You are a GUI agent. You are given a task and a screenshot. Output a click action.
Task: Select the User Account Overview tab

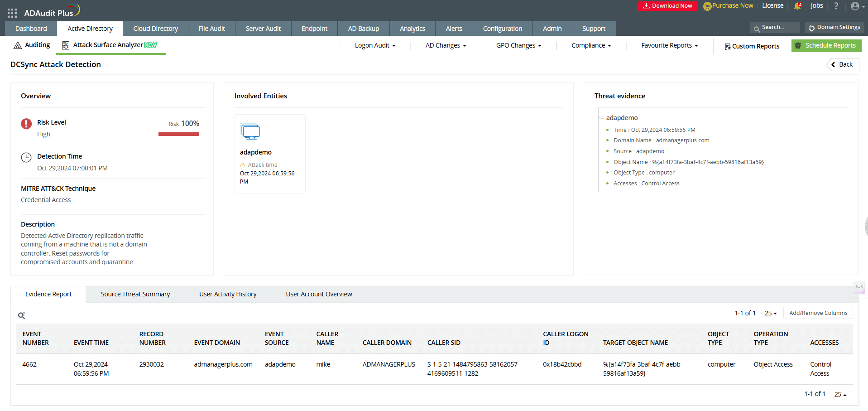click(x=319, y=294)
